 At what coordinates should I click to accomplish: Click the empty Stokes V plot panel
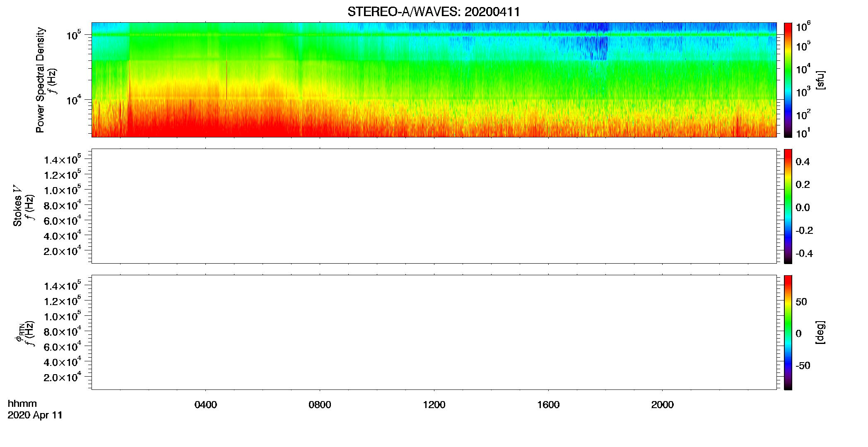coord(434,206)
